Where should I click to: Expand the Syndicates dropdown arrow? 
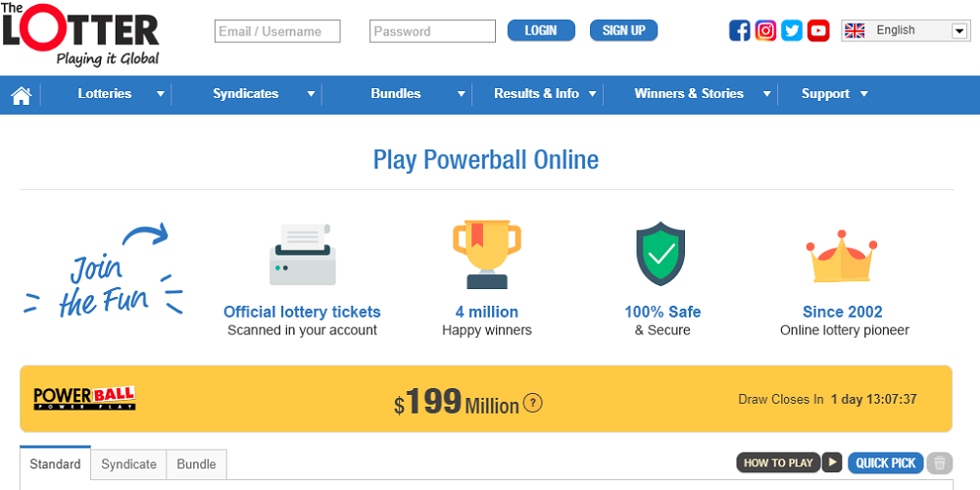click(311, 94)
